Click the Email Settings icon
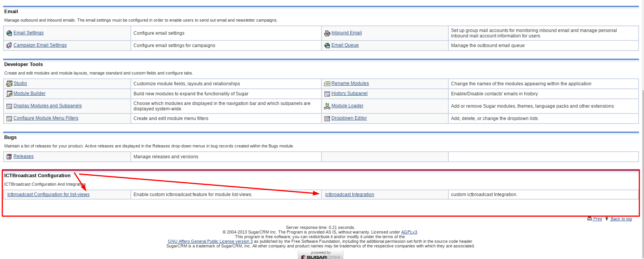 [x=9, y=33]
